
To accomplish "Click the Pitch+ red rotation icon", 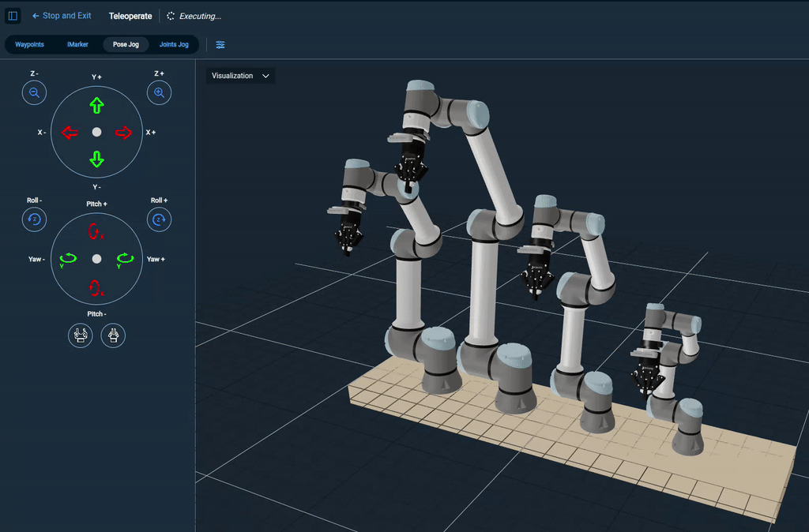I will (x=96, y=231).
